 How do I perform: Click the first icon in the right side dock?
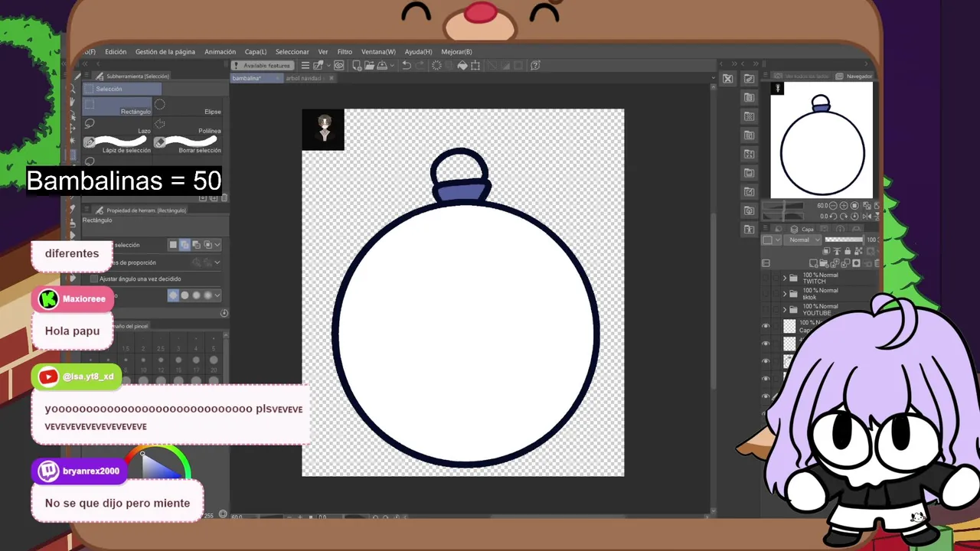(x=749, y=79)
